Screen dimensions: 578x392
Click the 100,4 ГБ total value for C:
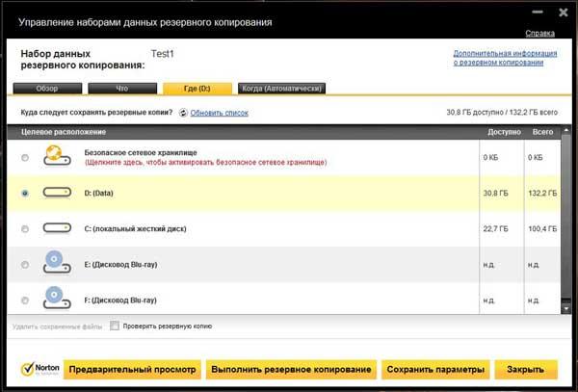coord(542,229)
